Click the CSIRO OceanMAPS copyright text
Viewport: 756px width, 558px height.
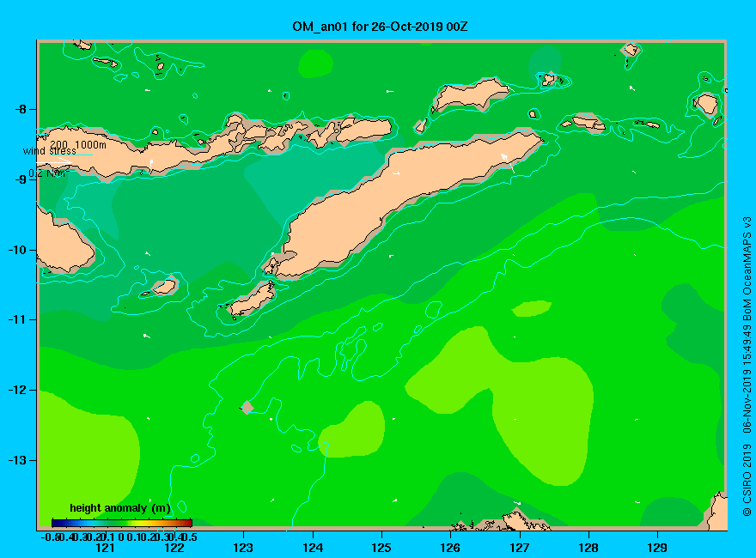[747, 367]
